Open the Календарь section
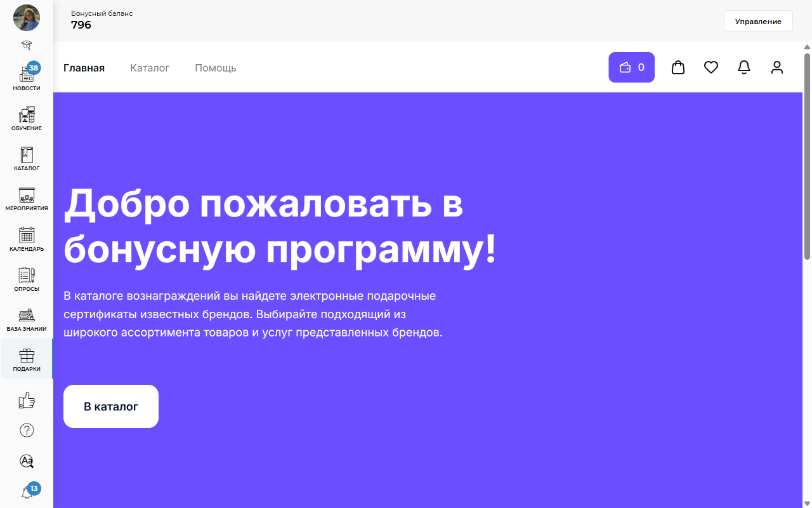 (27, 239)
